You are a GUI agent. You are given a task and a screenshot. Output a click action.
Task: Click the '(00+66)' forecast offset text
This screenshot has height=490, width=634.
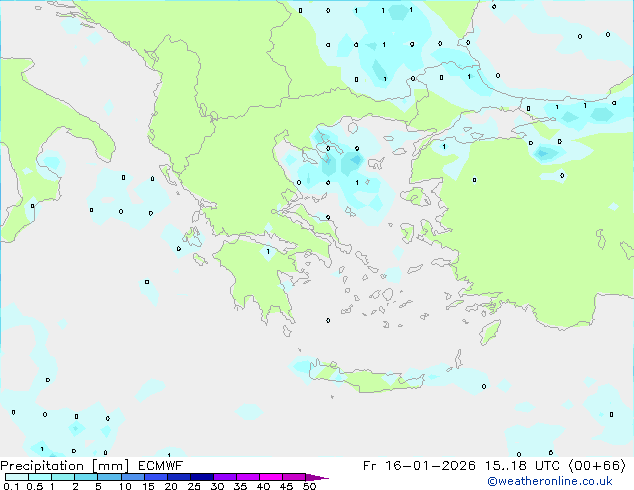597,466
